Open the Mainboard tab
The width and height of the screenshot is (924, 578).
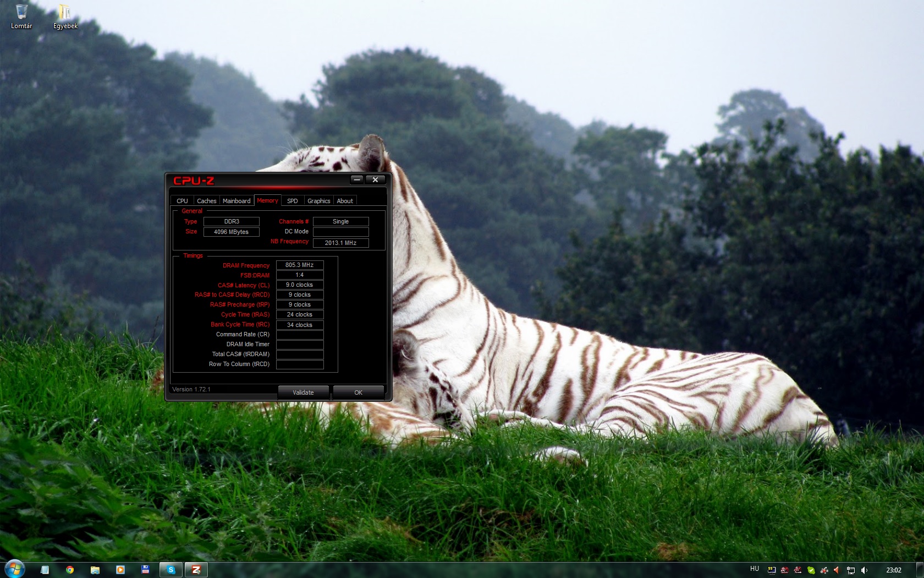[237, 201]
